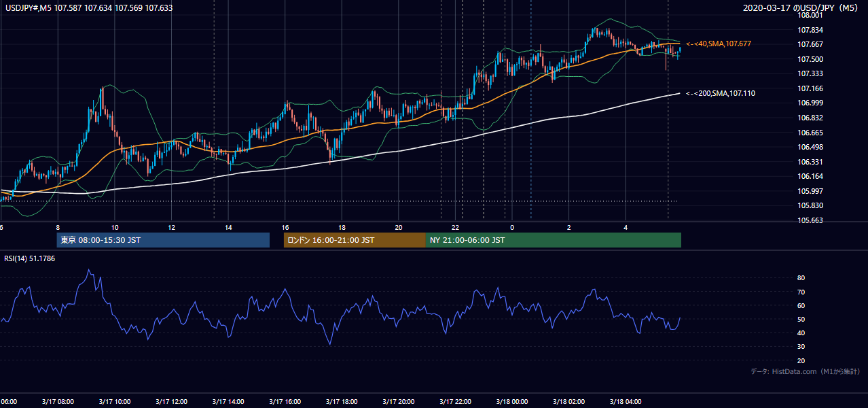
Task: Click RSI scale value 30
Action: (x=801, y=347)
